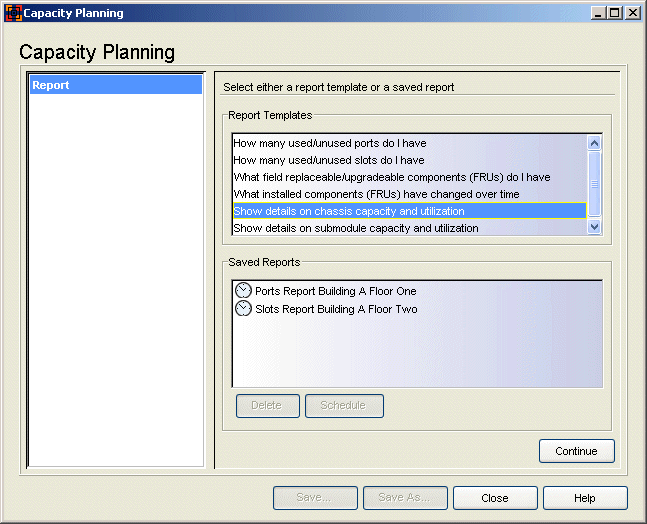Select 'Show details on chassis capacity' template
The height and width of the screenshot is (524, 647).
(409, 211)
